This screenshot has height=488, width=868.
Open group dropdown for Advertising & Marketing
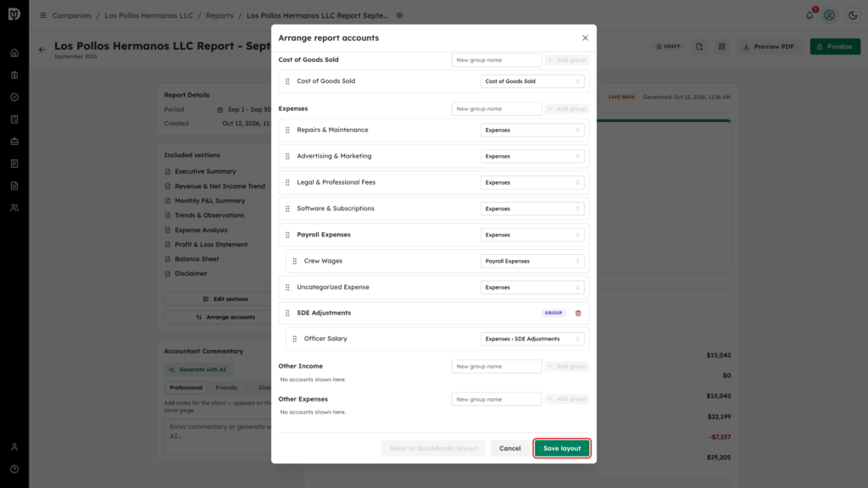[x=532, y=156]
